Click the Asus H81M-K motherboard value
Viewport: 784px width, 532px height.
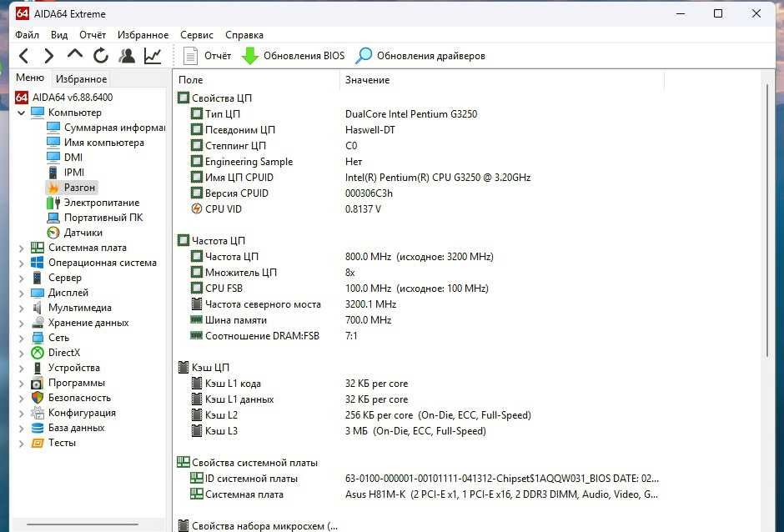(x=501, y=494)
